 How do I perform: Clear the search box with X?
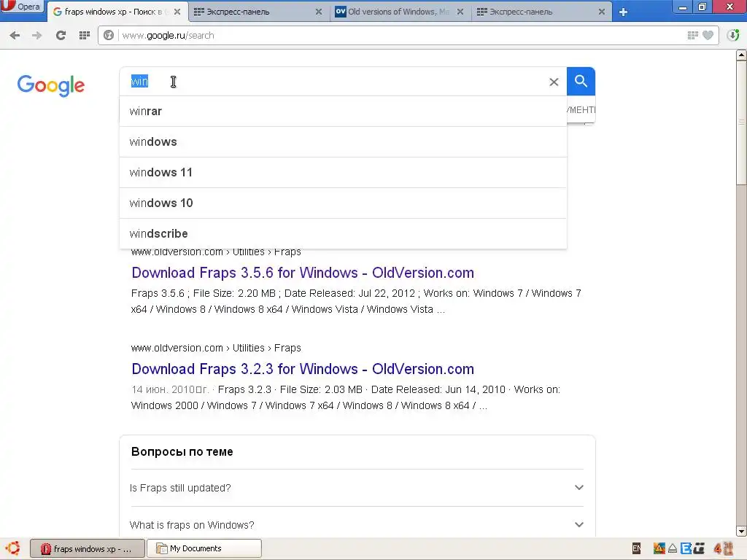[x=554, y=82]
